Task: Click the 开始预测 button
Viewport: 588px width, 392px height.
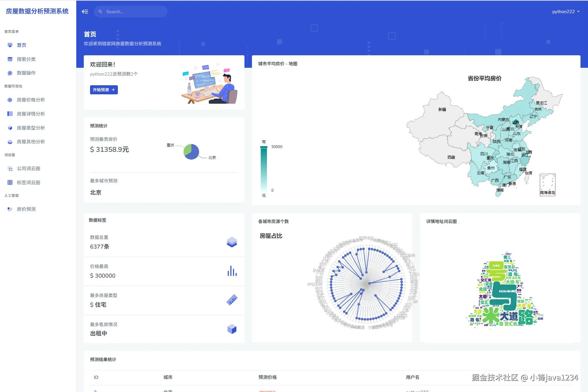Action: [104, 90]
